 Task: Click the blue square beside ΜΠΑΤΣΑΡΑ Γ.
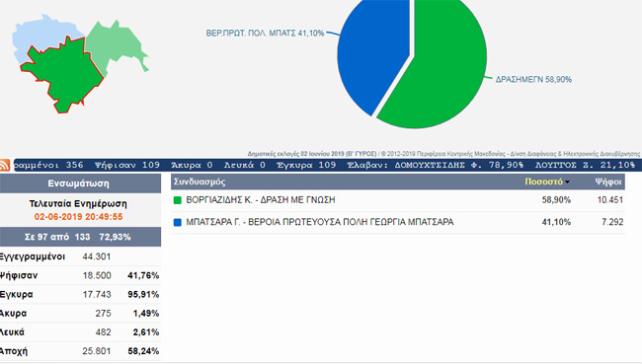point(177,222)
